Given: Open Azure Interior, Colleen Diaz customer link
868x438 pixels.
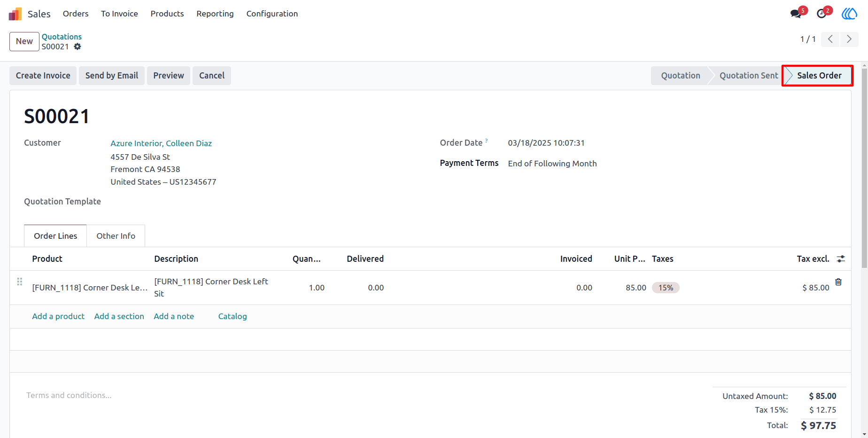Looking at the screenshot, I should (161, 143).
